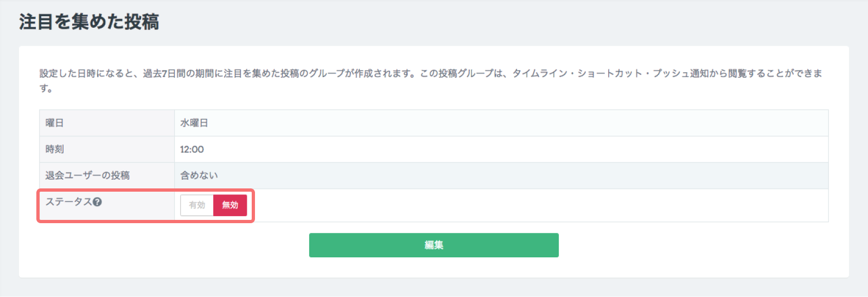Select the red 無効 toggle option
The width and height of the screenshot is (868, 297).
click(x=230, y=205)
